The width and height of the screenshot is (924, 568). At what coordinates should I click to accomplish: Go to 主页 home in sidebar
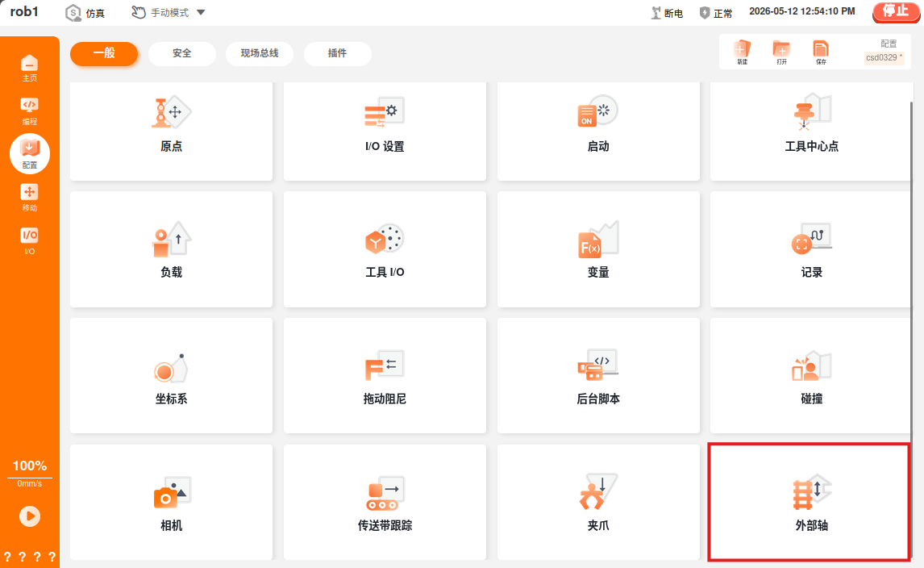[30, 68]
